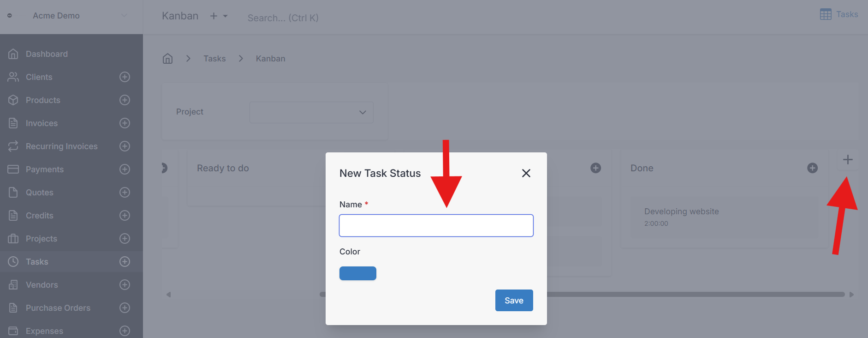Open Vendors in the sidebar
868x338 pixels.
click(x=42, y=285)
